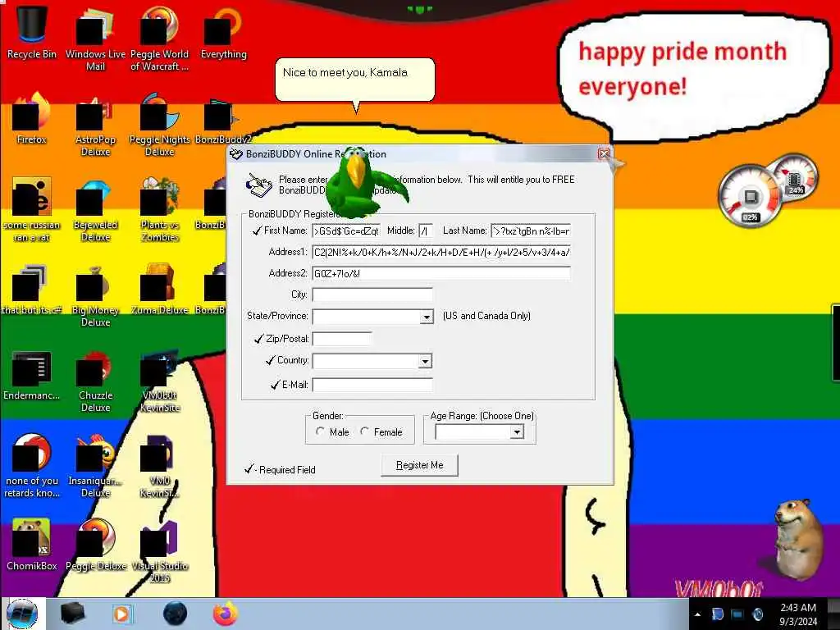Open Firefox from the taskbar
This screenshot has height=630, width=840.
[x=225, y=614]
